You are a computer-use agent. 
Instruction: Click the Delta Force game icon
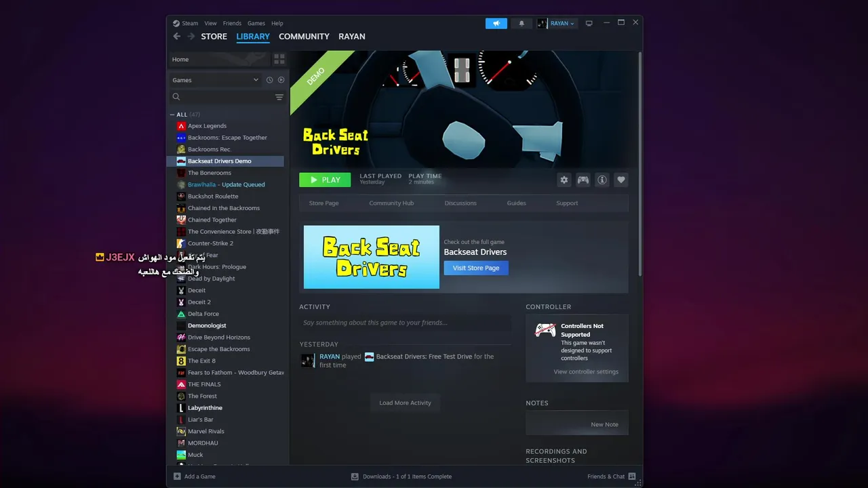(x=181, y=314)
